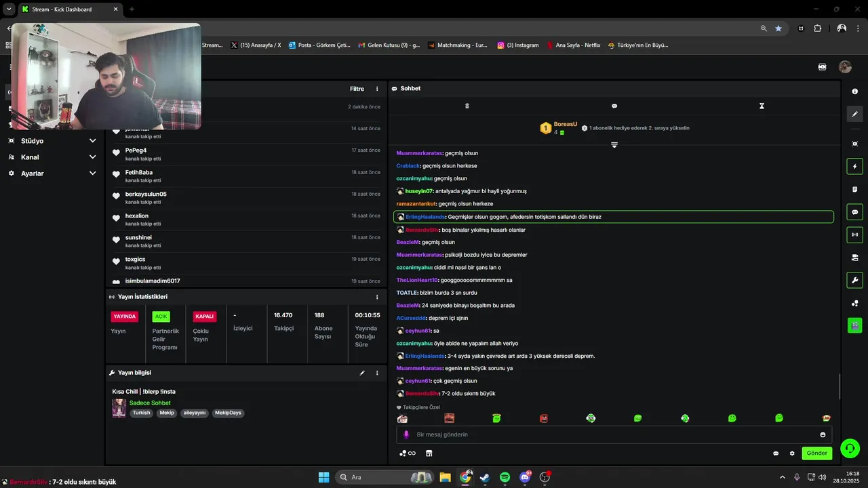Open Matchmaking bookmark

point(458,45)
